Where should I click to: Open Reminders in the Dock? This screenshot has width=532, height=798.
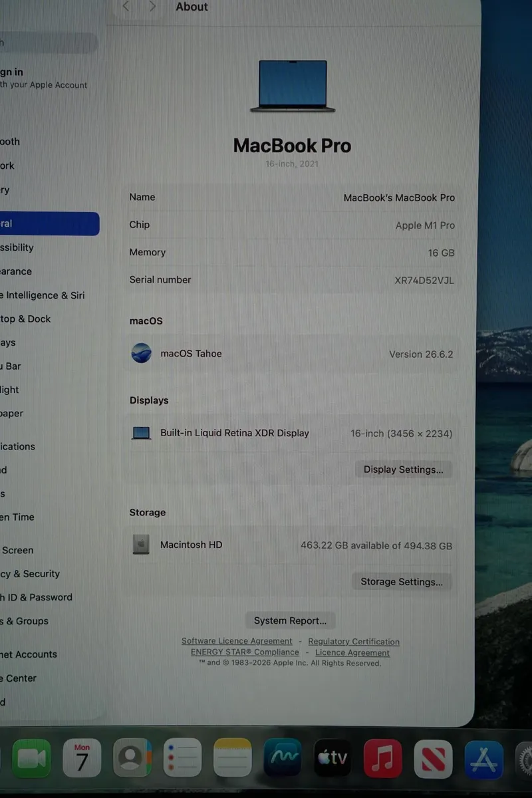coord(182,758)
